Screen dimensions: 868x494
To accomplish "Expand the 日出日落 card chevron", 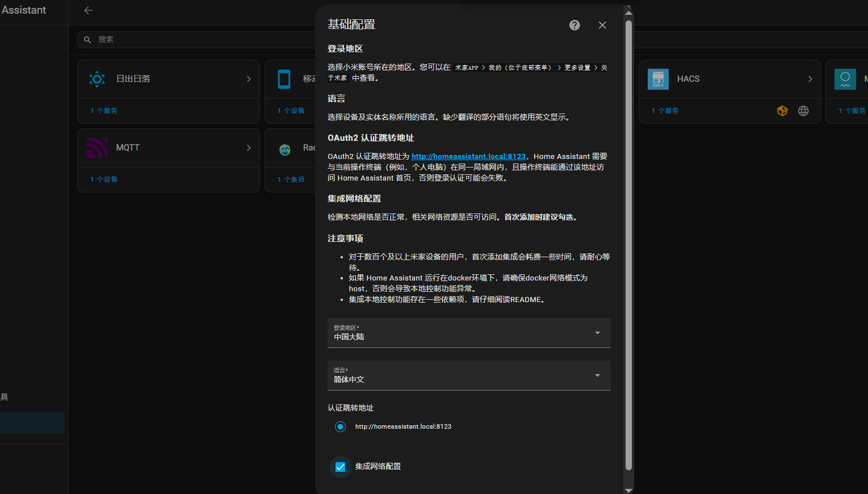I will click(249, 79).
